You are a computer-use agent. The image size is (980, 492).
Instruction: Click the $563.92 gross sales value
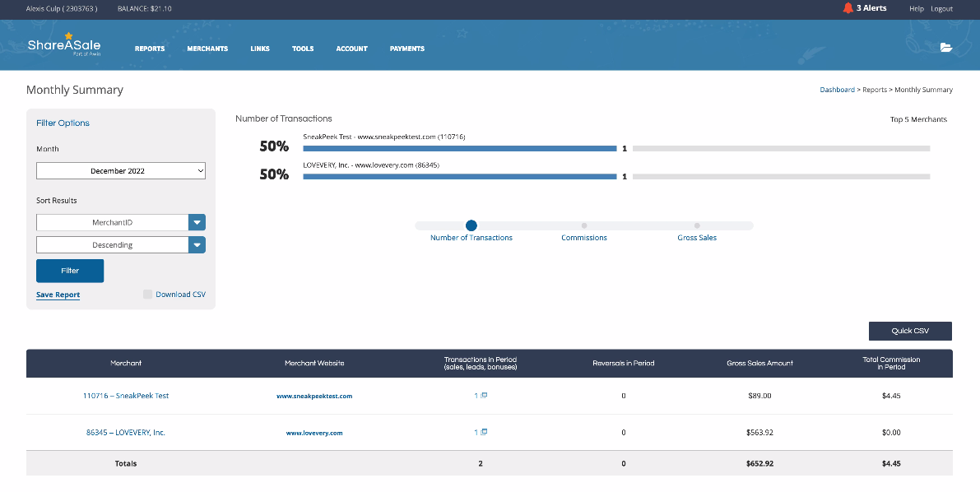pos(759,433)
